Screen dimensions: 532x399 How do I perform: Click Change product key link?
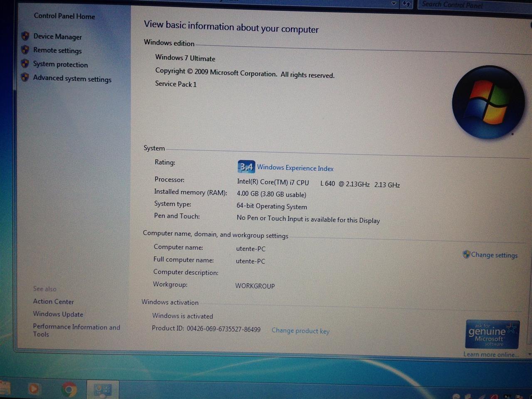coord(300,331)
